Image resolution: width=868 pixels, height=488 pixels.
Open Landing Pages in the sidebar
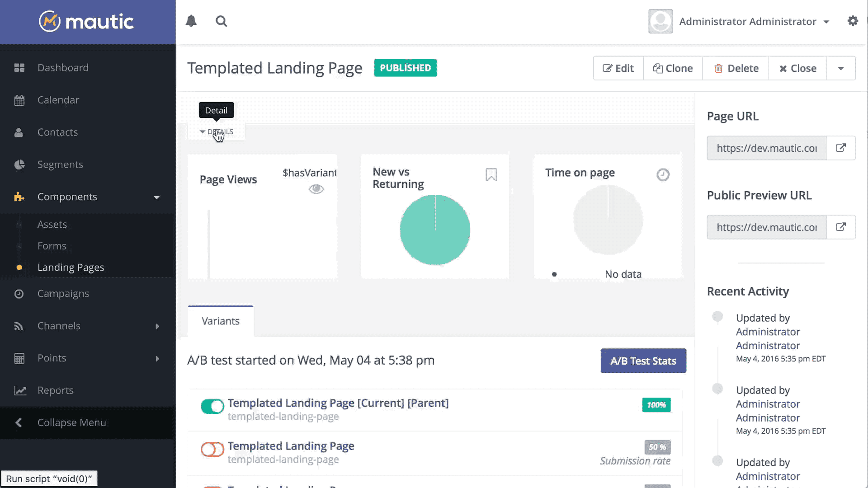(71, 267)
